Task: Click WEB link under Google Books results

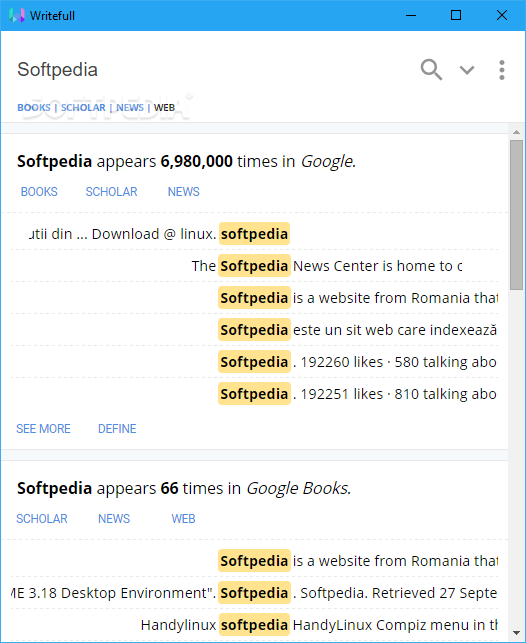Action: click(x=183, y=519)
